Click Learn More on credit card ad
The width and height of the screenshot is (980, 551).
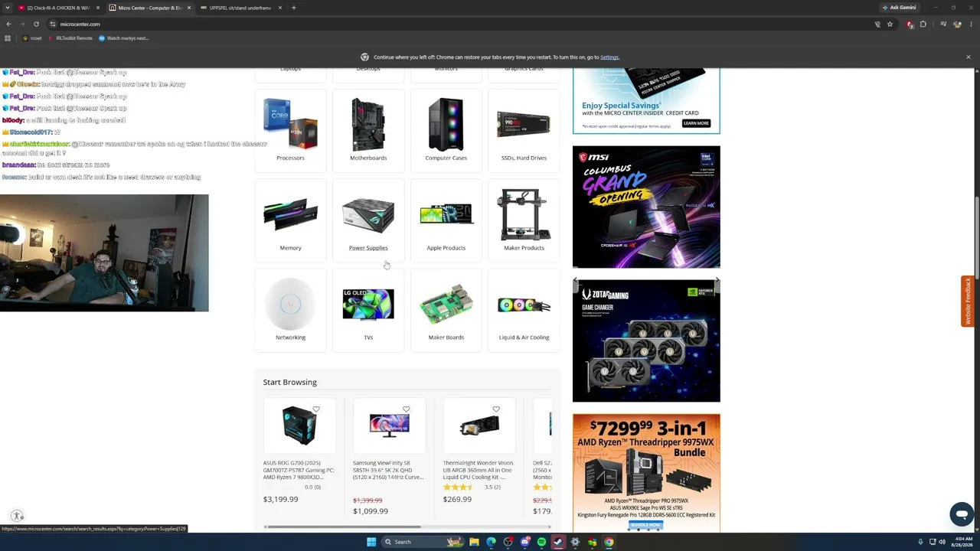696,123
